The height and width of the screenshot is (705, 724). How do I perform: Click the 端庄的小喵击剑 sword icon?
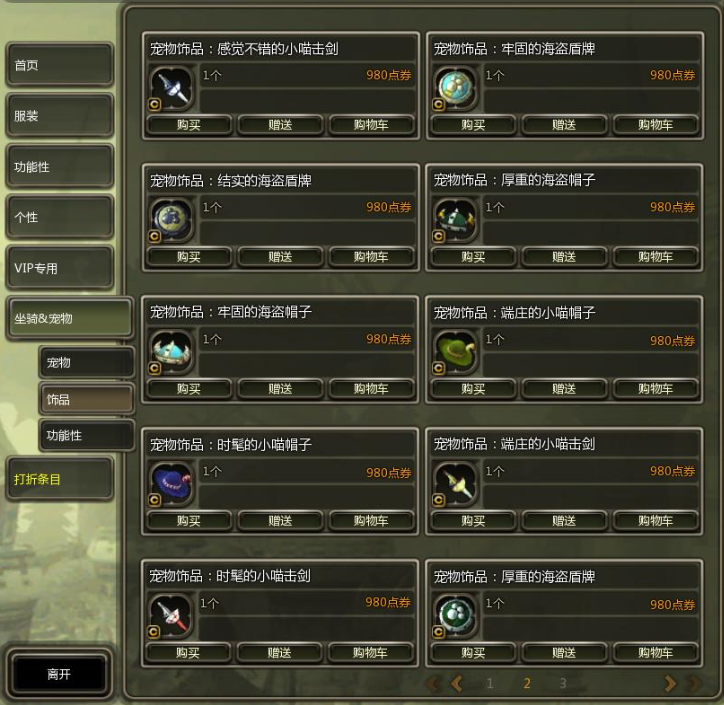coord(455,485)
